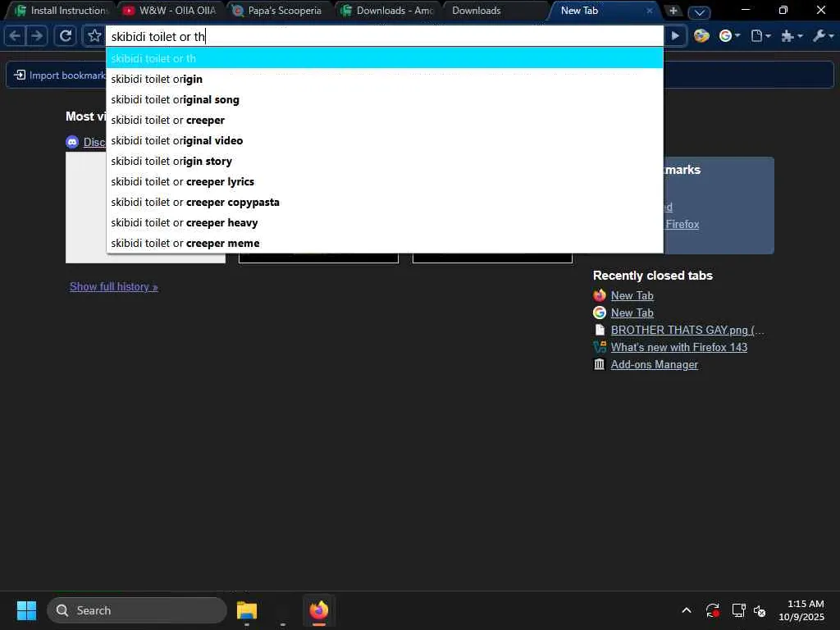Switch to the Downloads - Amo tab
Image resolution: width=840 pixels, height=630 pixels.
(x=386, y=11)
